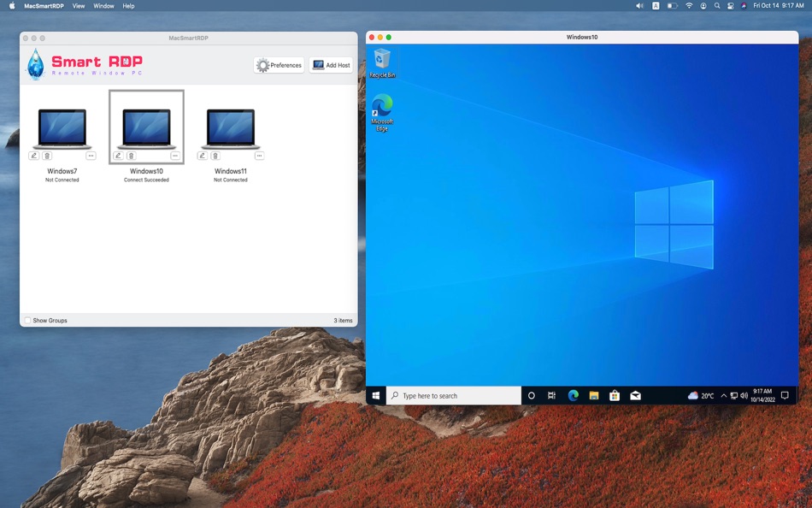Select the Windows10 laptop thumbnail
Screen dimensions: 812x508
(x=146, y=128)
